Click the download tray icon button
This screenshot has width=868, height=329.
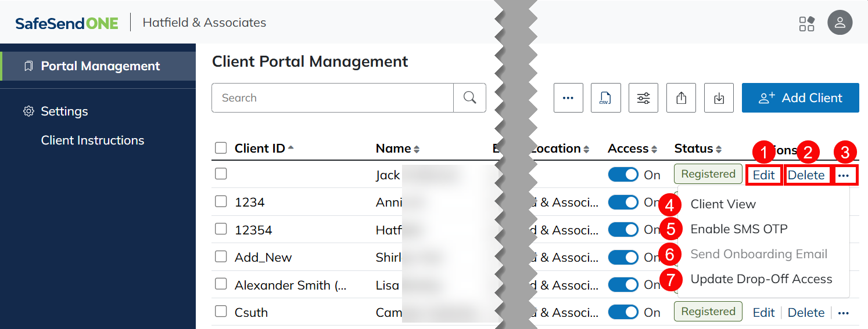tap(719, 97)
